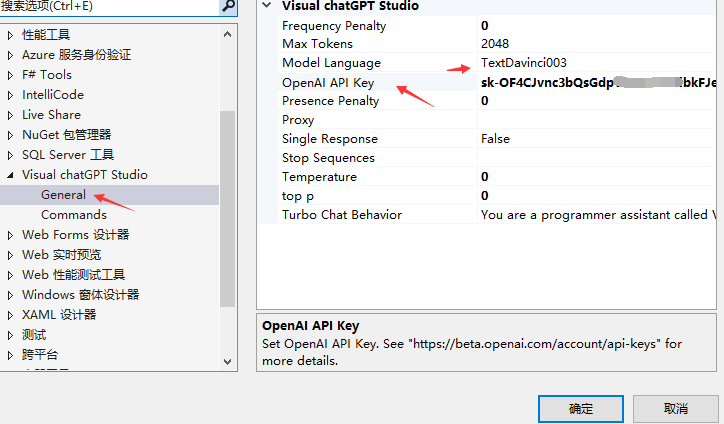Expand the F# Tools tree node
Screen dimensions: 724x424
[x=11, y=75]
